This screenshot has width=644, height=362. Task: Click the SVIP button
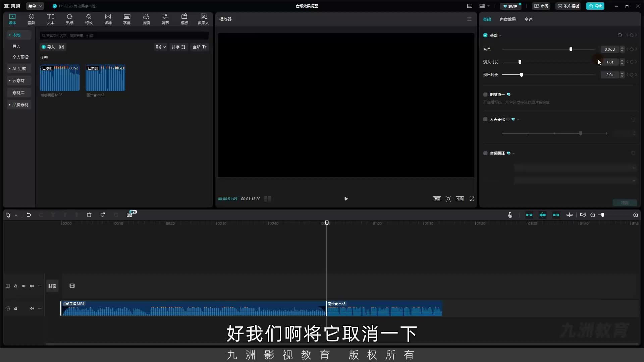[511, 6]
